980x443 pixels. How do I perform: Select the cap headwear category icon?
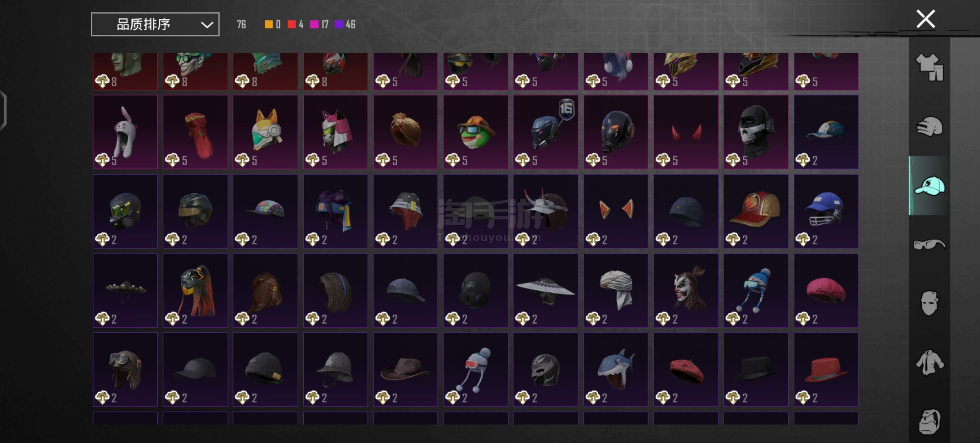[x=929, y=186]
